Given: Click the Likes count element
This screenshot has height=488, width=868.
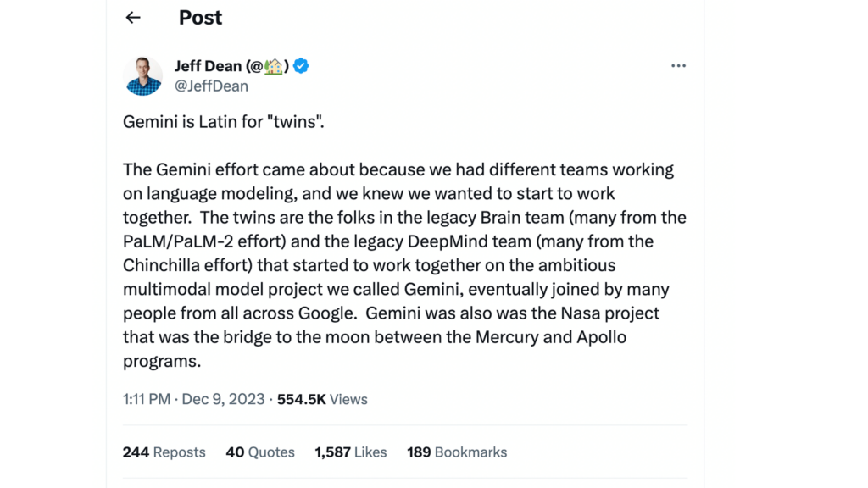Looking at the screenshot, I should tap(350, 452).
